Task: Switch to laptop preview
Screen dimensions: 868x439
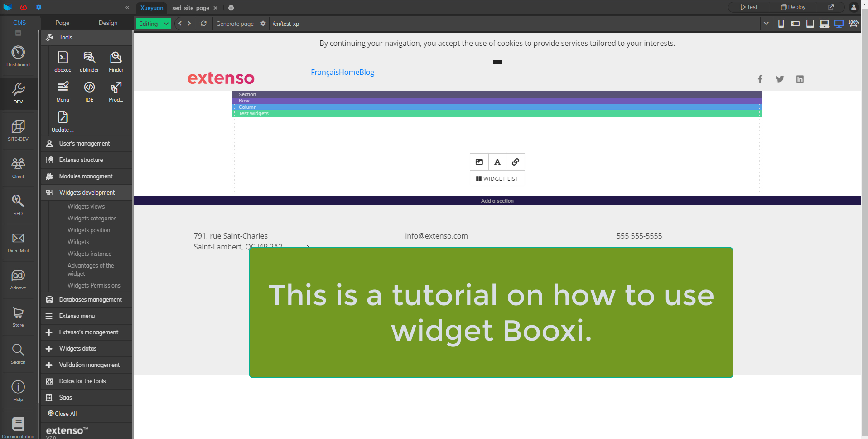Action: click(x=825, y=24)
